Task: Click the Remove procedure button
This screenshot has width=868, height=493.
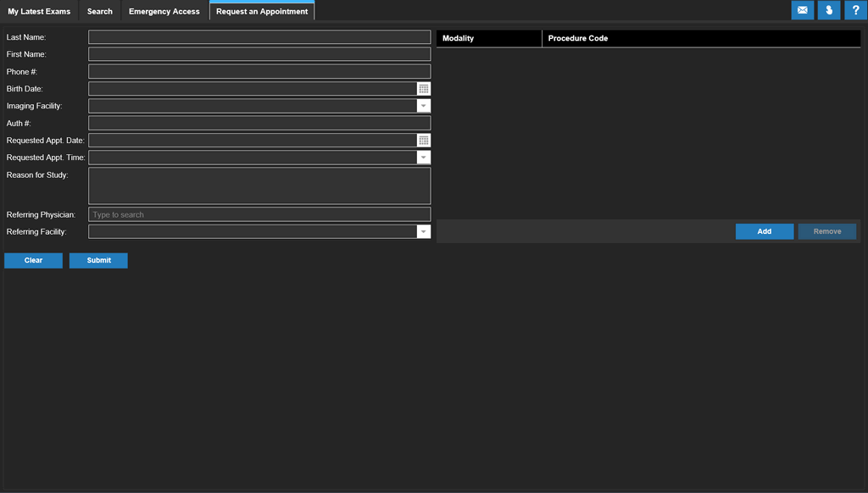Action: [x=826, y=232]
